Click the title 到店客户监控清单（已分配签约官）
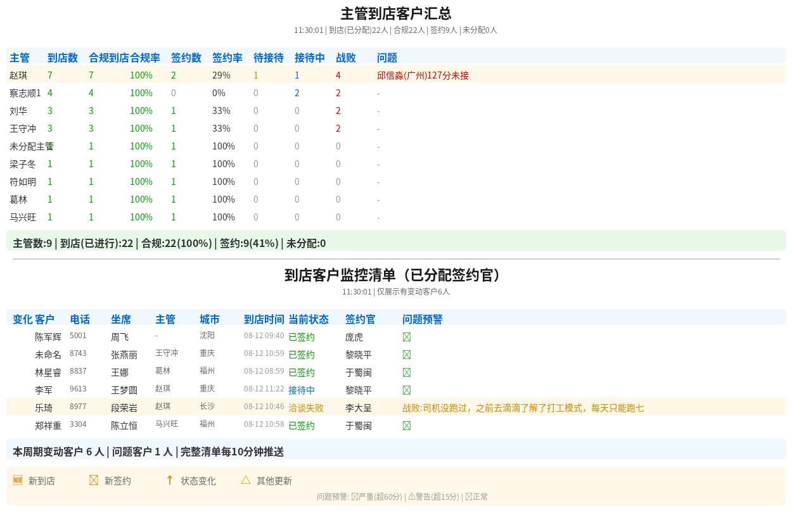Screen dimensions: 792x532 [x=396, y=275]
